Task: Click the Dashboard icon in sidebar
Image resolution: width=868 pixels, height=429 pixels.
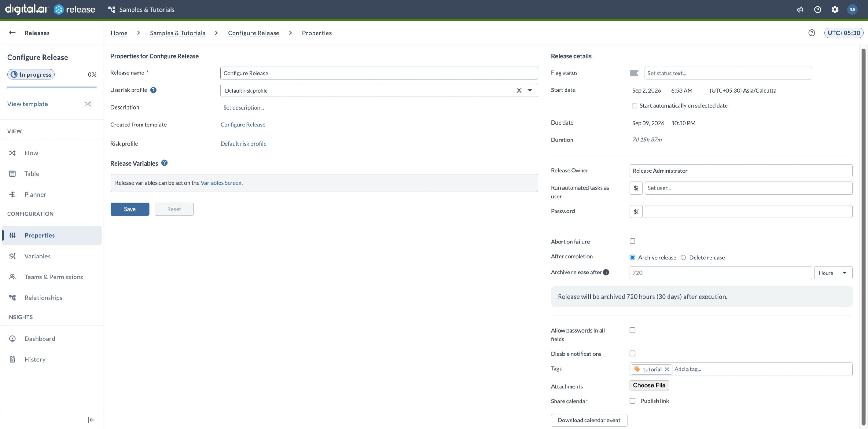Action: pos(13,339)
